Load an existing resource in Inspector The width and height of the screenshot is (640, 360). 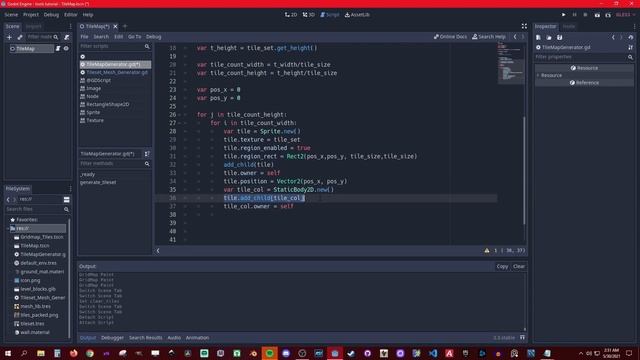549,38
